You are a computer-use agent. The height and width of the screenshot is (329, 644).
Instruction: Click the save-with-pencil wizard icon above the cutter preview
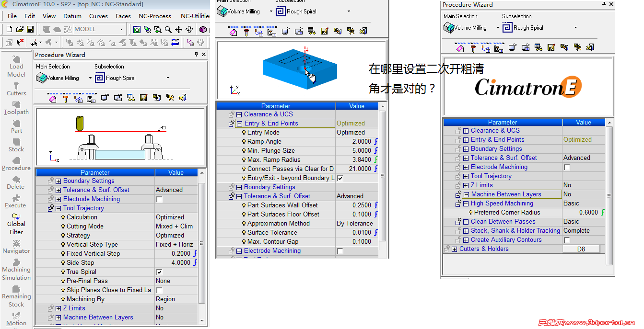pyautogui.click(x=143, y=98)
